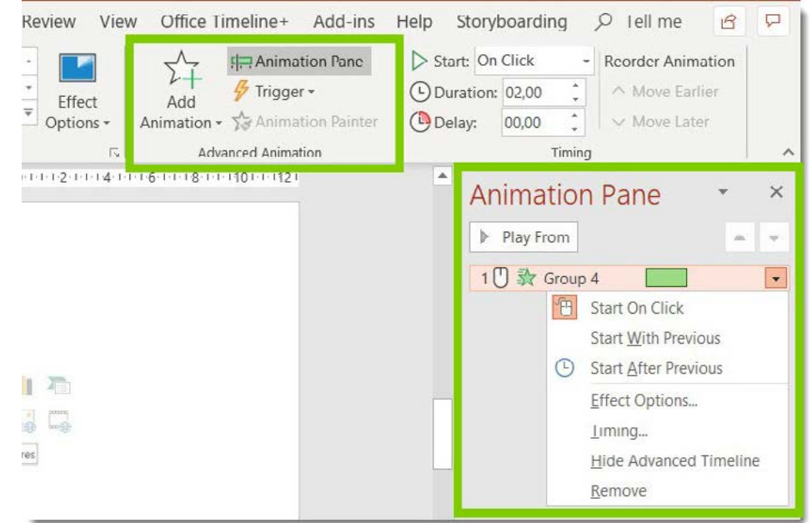Decrease Duration with the down stepper
Screen dimensions: 812x523
tap(576, 99)
